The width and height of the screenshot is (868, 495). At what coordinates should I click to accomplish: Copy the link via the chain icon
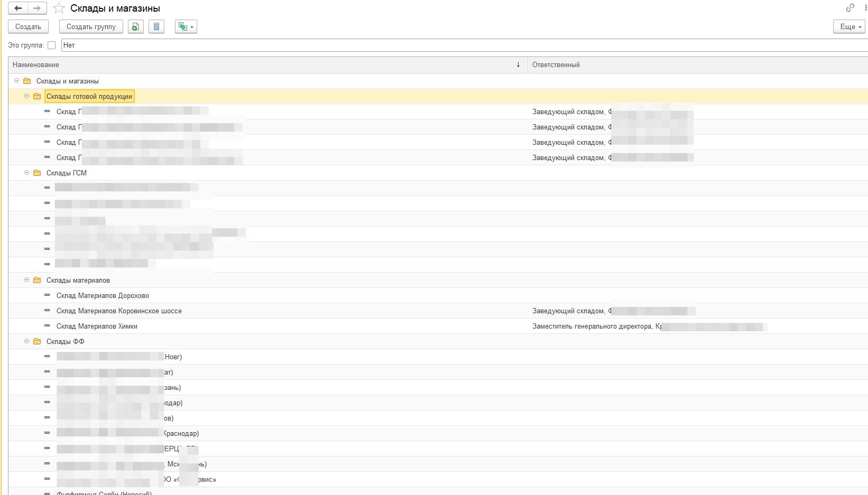click(850, 8)
